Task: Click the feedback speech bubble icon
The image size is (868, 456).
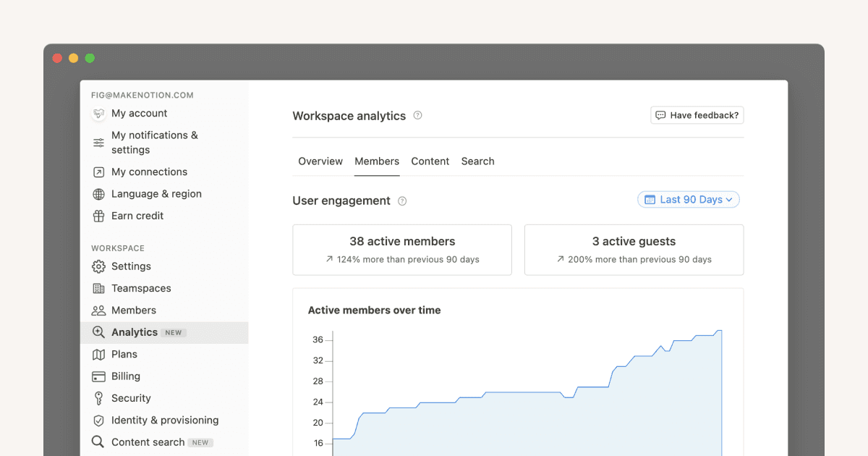Action: 660,114
